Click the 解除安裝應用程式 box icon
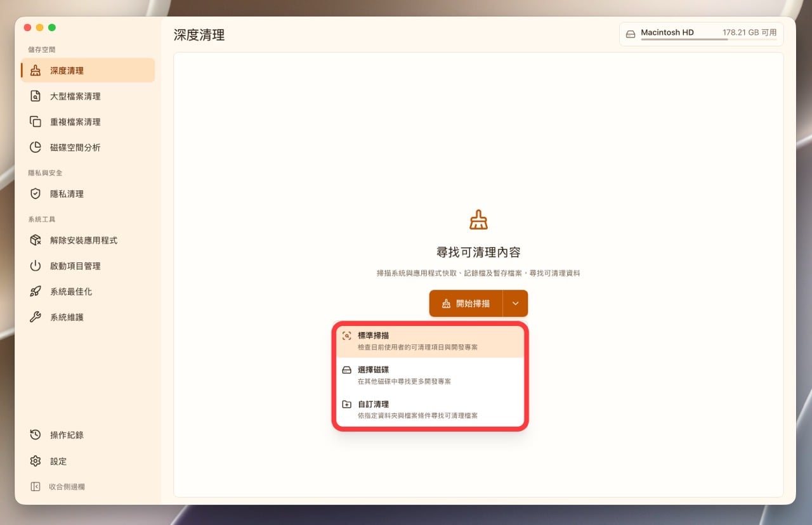This screenshot has width=812, height=525. click(x=36, y=240)
